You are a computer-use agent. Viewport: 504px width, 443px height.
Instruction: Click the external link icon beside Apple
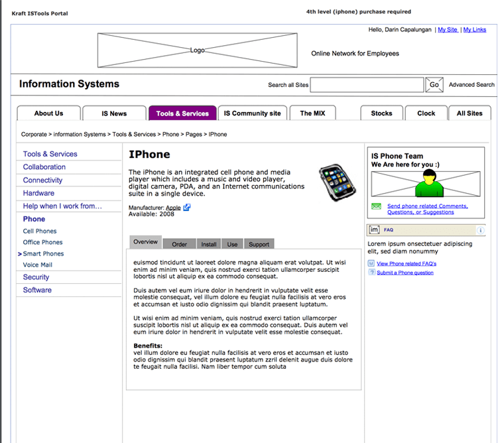[x=187, y=208]
